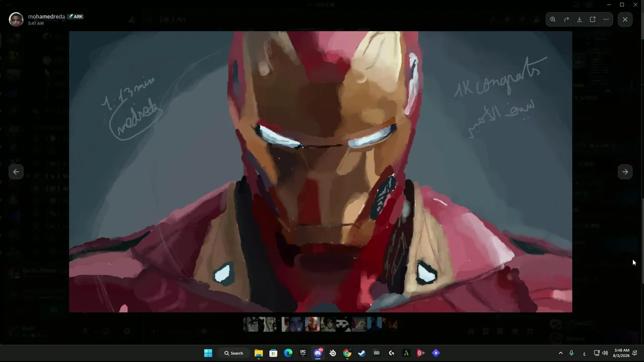Click the microphone icon in the system tray

(x=572, y=353)
